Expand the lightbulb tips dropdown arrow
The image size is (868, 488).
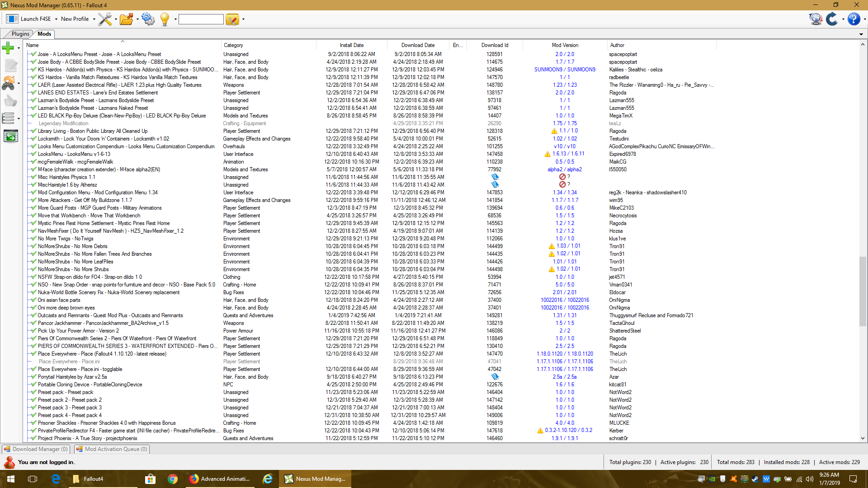pos(175,19)
